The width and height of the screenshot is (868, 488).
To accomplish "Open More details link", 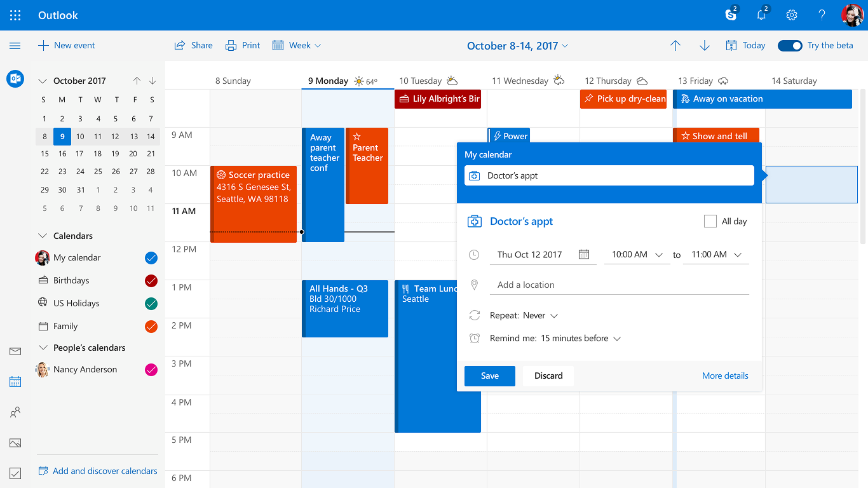I will pos(725,376).
